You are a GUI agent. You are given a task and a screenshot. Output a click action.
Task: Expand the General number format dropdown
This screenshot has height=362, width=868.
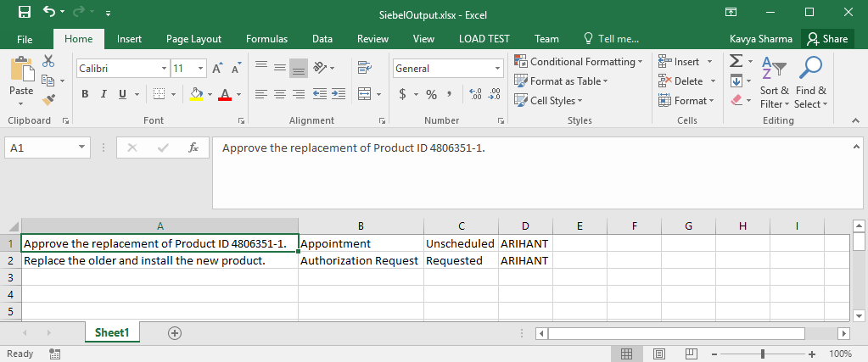click(x=497, y=69)
